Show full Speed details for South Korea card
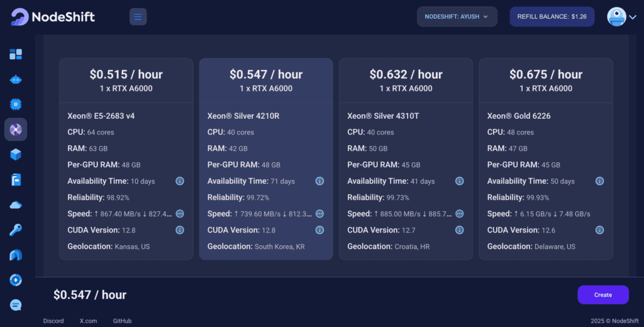 pos(319,214)
